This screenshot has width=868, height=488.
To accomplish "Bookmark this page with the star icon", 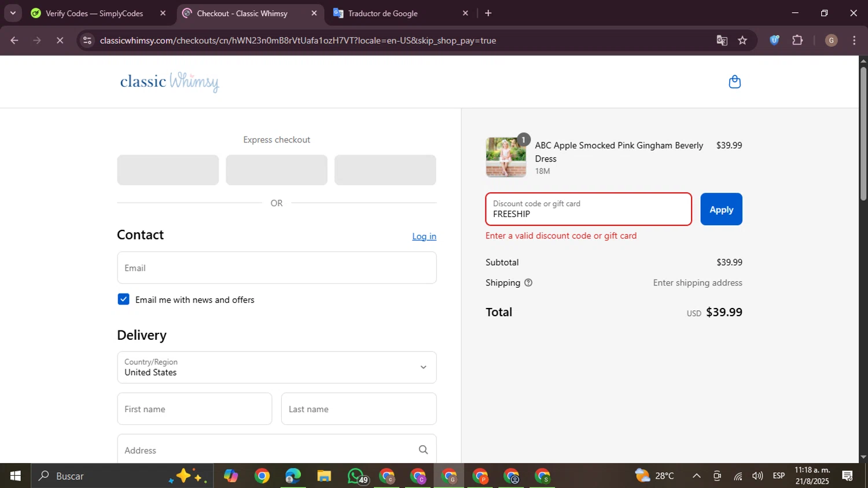I will tap(742, 41).
